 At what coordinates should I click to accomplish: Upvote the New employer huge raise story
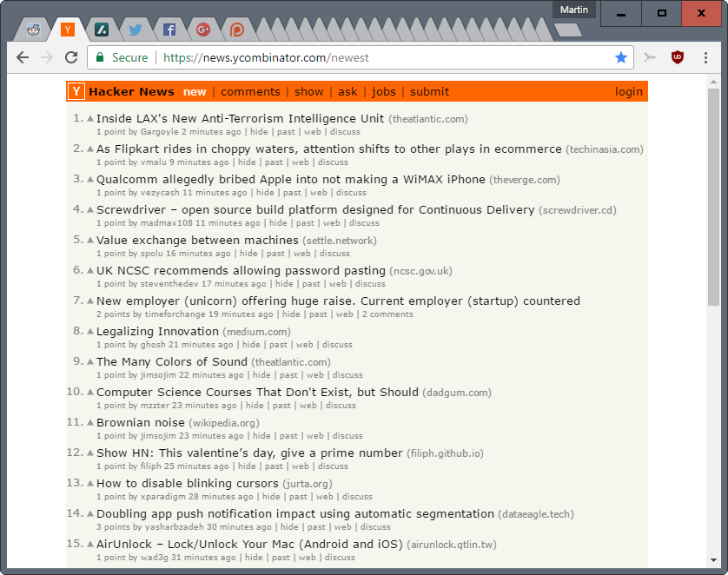(90, 301)
